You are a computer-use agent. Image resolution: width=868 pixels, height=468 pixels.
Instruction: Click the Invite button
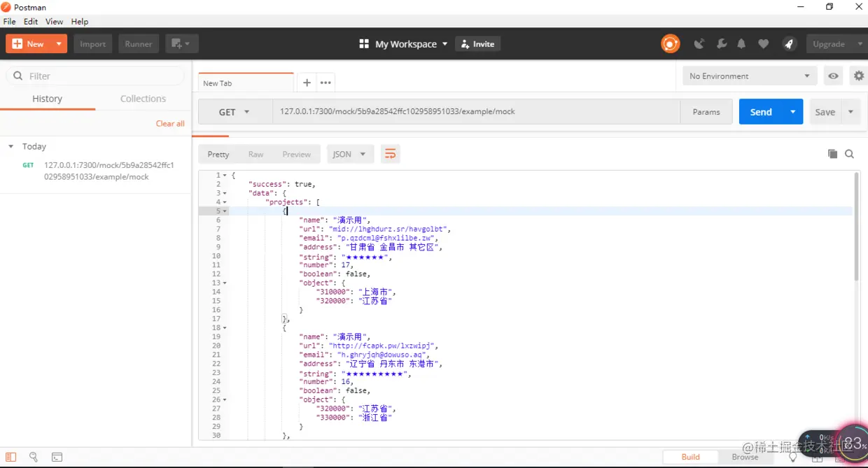477,43
